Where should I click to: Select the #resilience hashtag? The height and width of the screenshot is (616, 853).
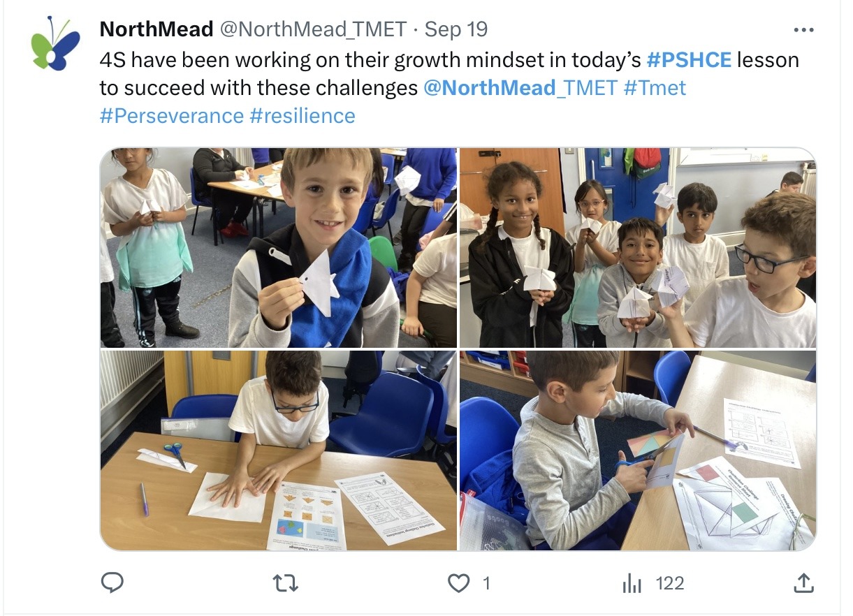302,115
